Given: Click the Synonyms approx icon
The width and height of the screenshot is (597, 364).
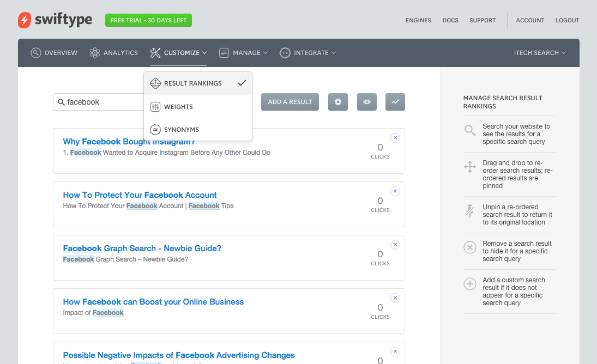Looking at the screenshot, I should click(155, 130).
